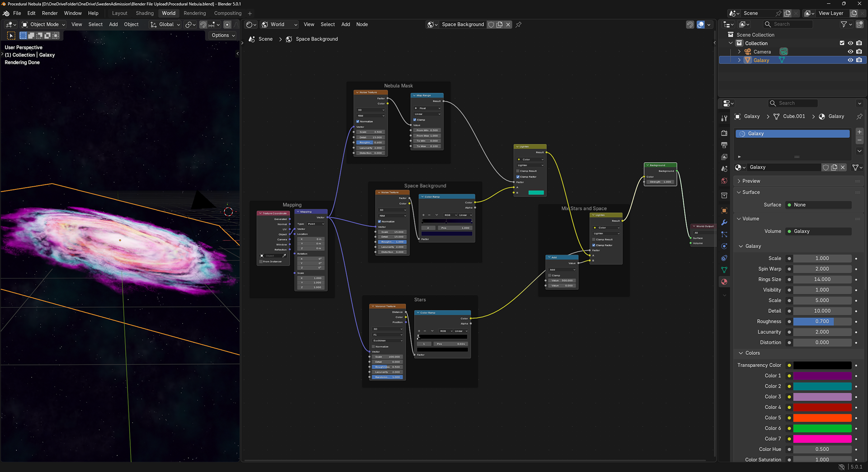Open the Material properties tab
The height and width of the screenshot is (472, 868).
click(724, 281)
